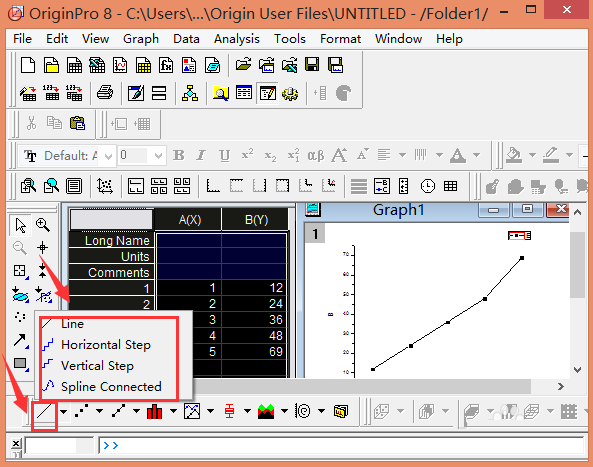This screenshot has height=467, width=593.
Task: Create a new function plot
Action: 166,65
